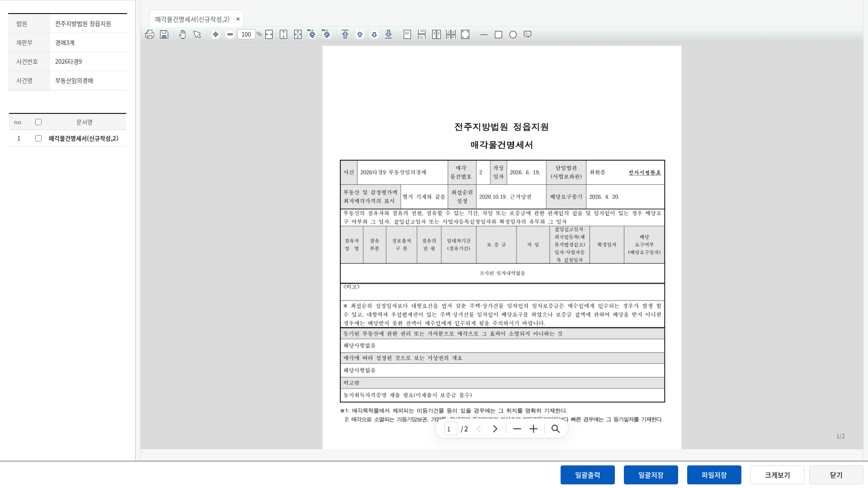Viewport: 868px width, 488px height.
Task: Switch to multi-page grid view
Action: tap(451, 34)
